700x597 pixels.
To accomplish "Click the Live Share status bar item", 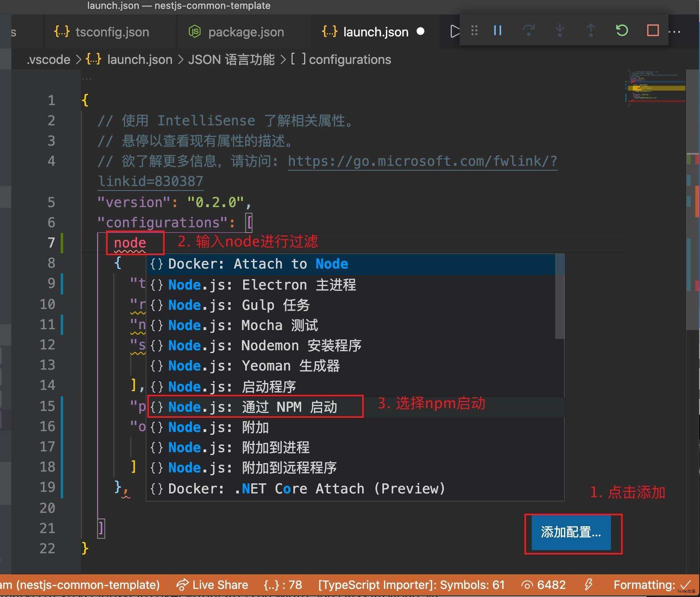I will tap(212, 585).
